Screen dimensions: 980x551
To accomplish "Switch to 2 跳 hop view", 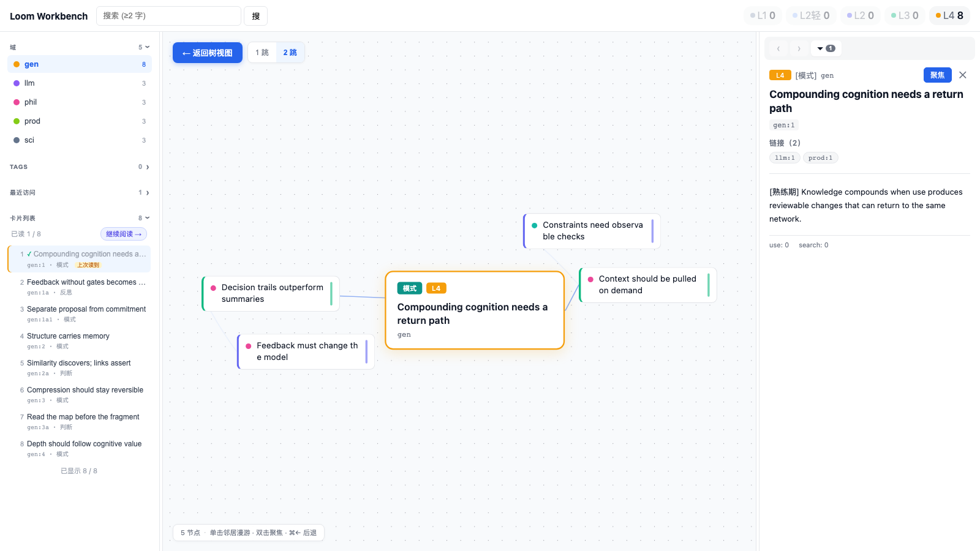I will 290,53.
